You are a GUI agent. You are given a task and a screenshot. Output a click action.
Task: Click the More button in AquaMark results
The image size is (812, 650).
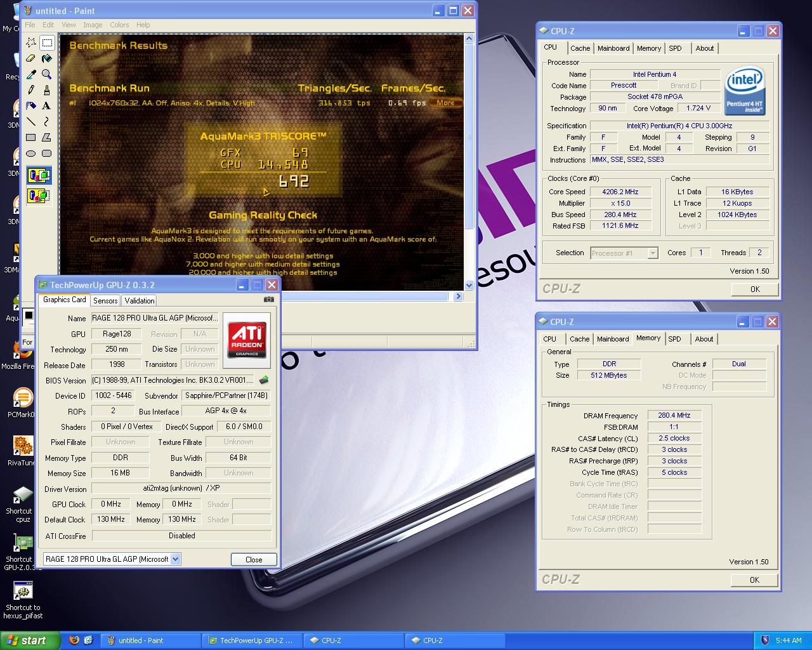point(445,103)
